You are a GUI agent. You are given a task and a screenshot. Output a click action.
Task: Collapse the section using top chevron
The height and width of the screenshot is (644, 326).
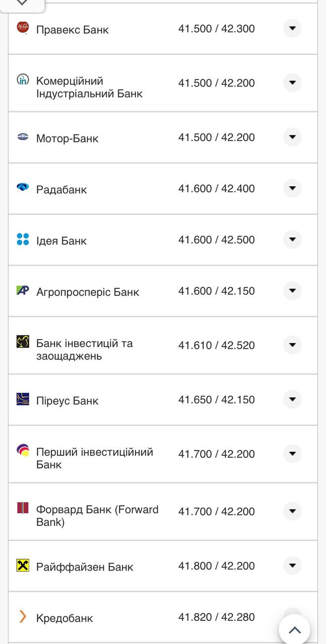21,4
